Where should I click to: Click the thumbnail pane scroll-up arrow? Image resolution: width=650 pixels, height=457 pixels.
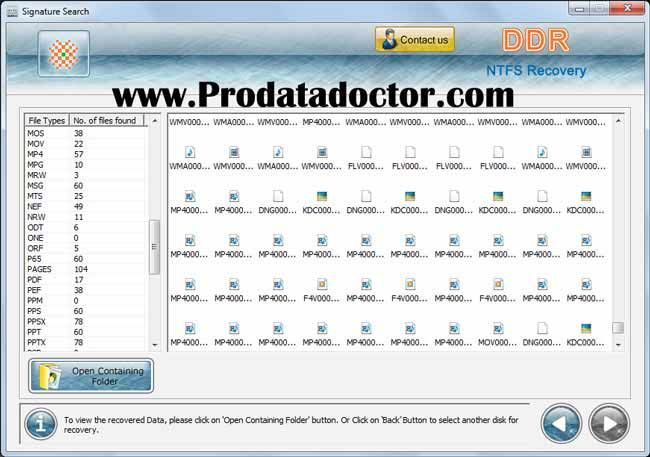(x=618, y=121)
